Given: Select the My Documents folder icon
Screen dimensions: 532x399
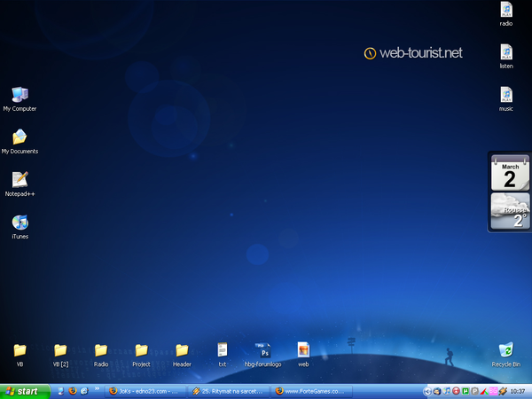Looking at the screenshot, I should coord(20,142).
